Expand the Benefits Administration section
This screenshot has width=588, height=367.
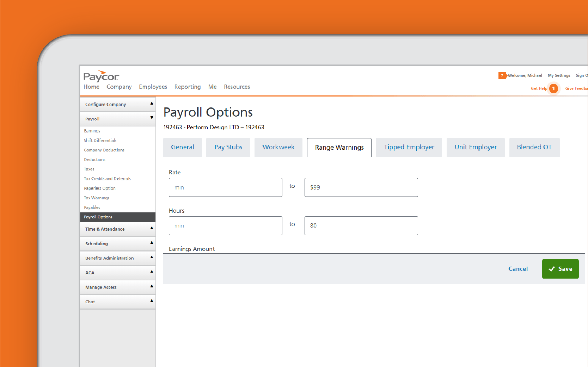pos(118,258)
